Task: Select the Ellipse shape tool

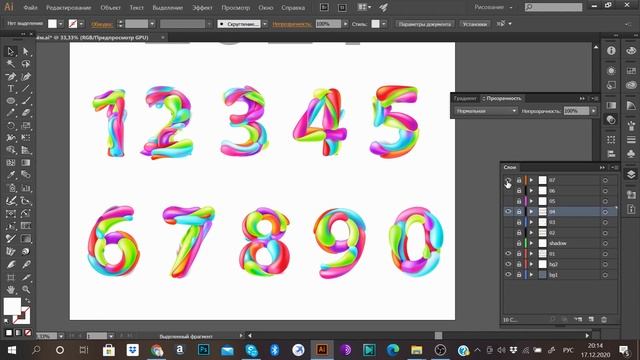Action: click(x=11, y=100)
